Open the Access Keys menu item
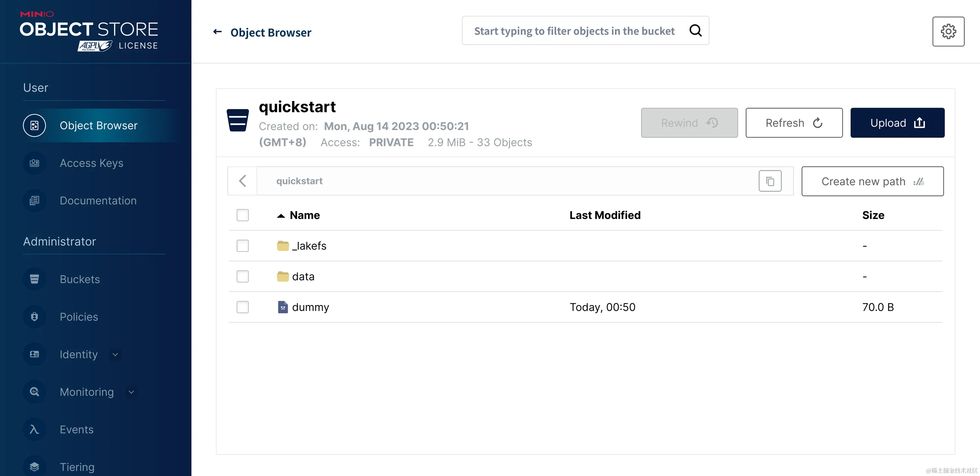The width and height of the screenshot is (980, 476). coord(91,163)
